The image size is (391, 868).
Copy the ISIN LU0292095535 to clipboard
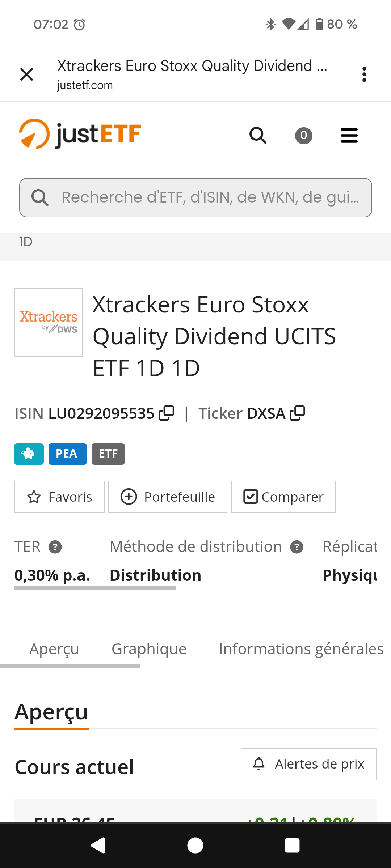pos(167,413)
